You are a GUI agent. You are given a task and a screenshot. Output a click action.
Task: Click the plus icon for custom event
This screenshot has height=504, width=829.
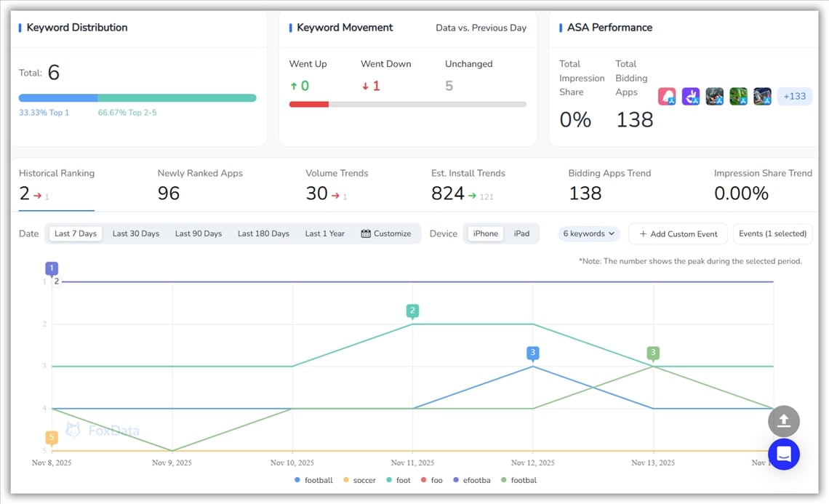[643, 234]
